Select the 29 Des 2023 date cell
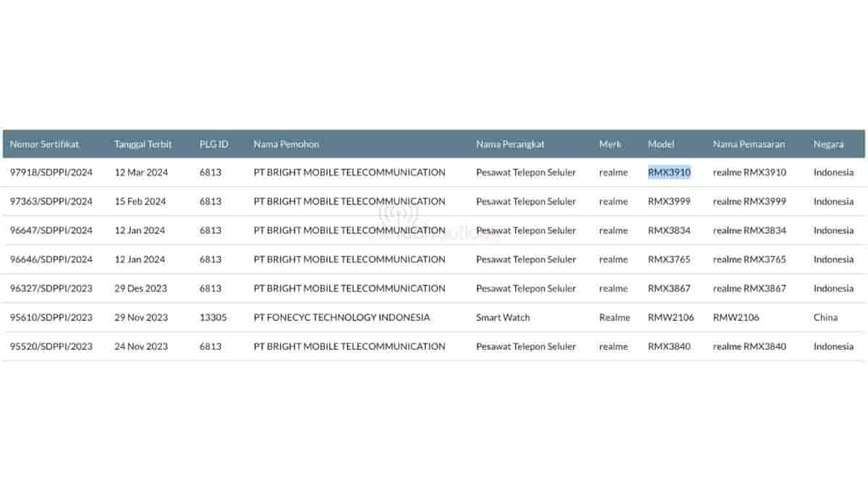The height and width of the screenshot is (488, 868). coord(140,288)
